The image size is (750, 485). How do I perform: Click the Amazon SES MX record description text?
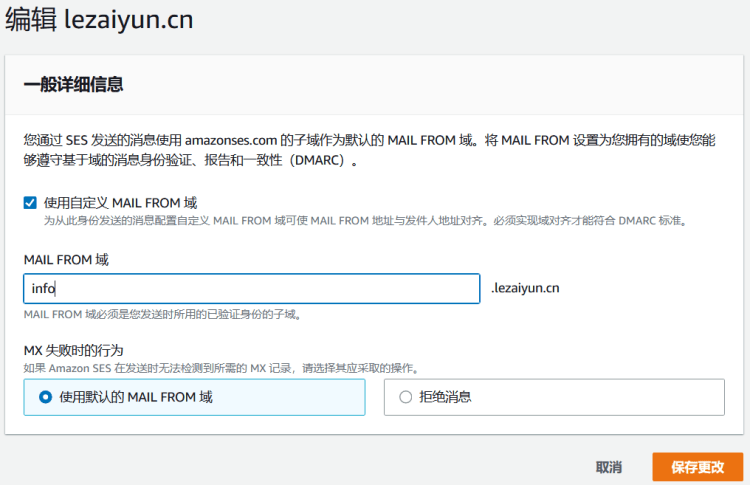click(x=220, y=367)
